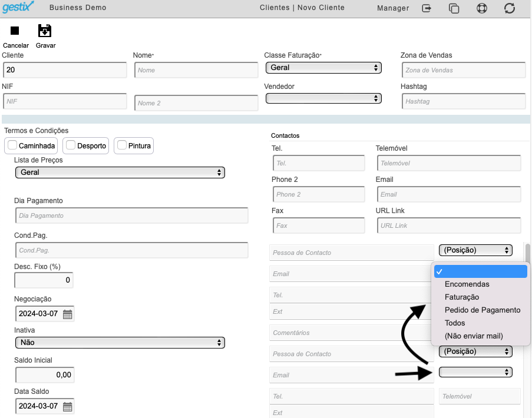Screen dimensions: 532x418
Task: Select Encomendas from the dropdown list
Action: (x=481, y=284)
